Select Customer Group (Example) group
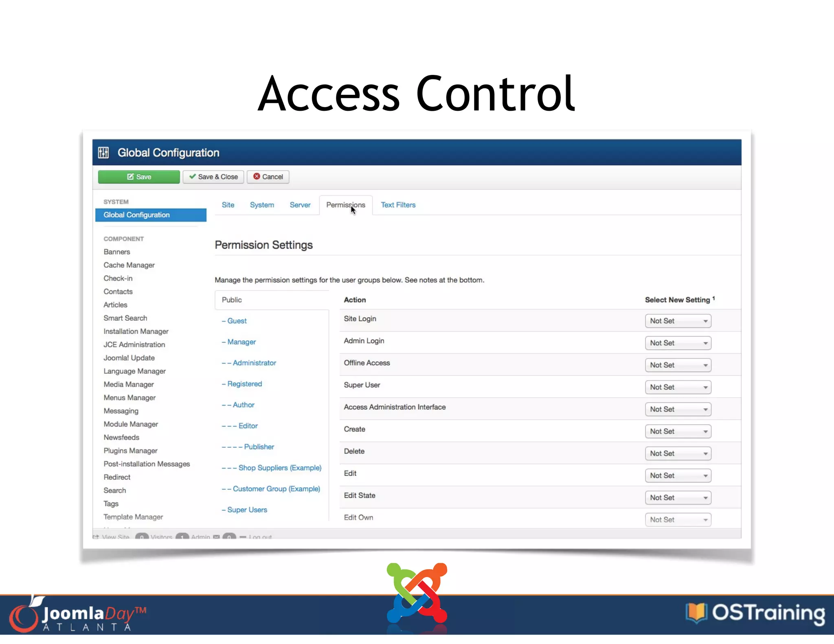The width and height of the screenshot is (834, 644). click(x=271, y=488)
